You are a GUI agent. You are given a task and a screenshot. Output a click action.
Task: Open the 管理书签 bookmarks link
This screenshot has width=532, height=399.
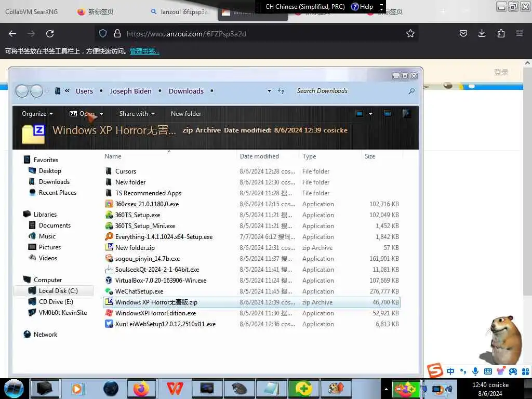[x=144, y=51]
